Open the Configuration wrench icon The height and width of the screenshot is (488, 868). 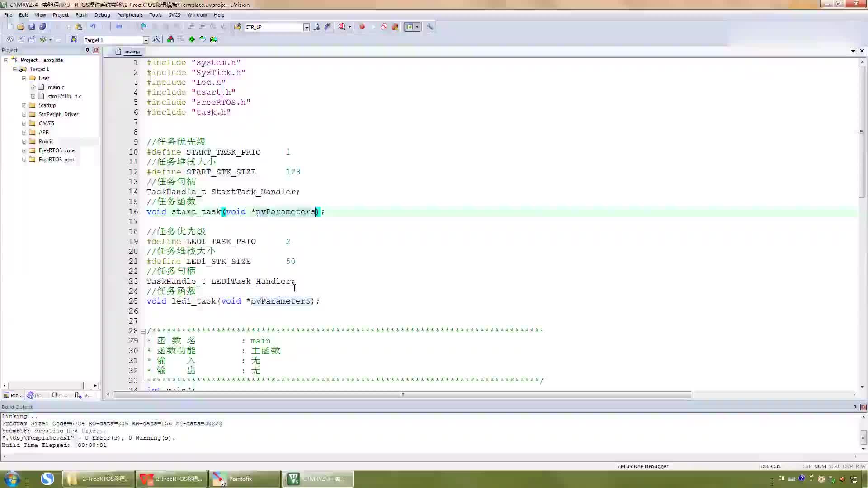tap(430, 27)
